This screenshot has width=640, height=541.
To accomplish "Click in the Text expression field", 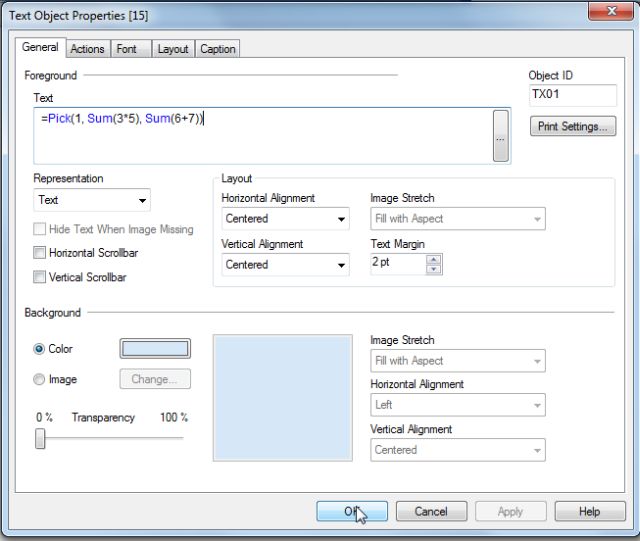I will click(x=263, y=136).
